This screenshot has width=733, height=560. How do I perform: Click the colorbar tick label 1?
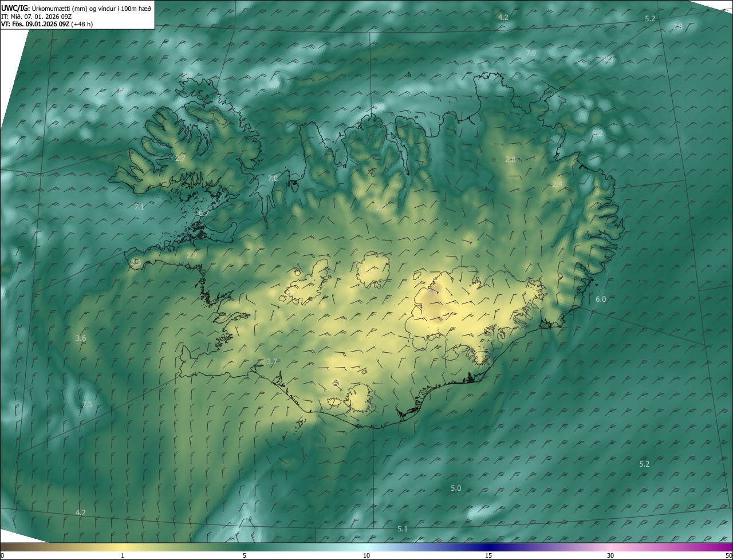click(123, 556)
